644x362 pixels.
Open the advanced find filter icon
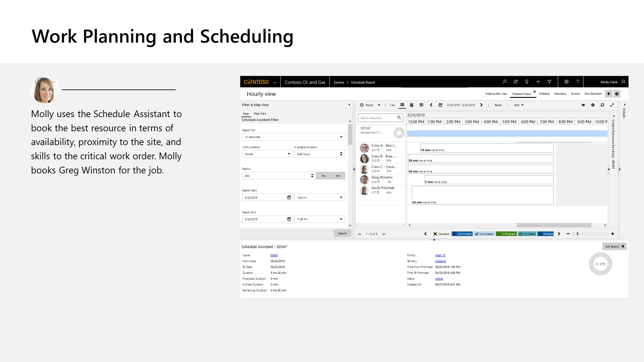pyautogui.click(x=549, y=82)
